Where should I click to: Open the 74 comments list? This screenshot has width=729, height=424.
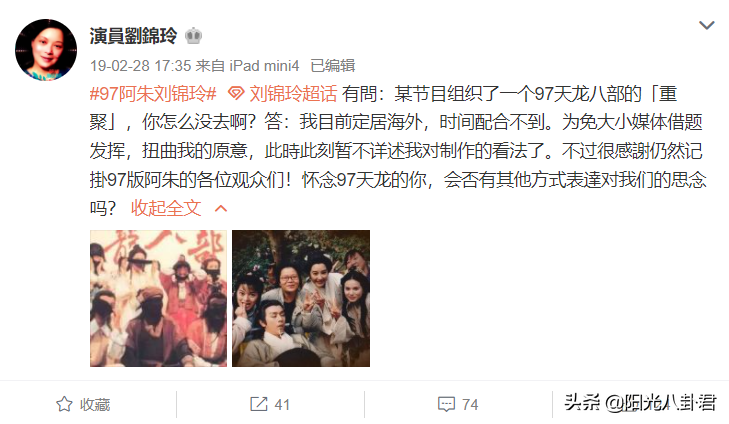tap(470, 404)
